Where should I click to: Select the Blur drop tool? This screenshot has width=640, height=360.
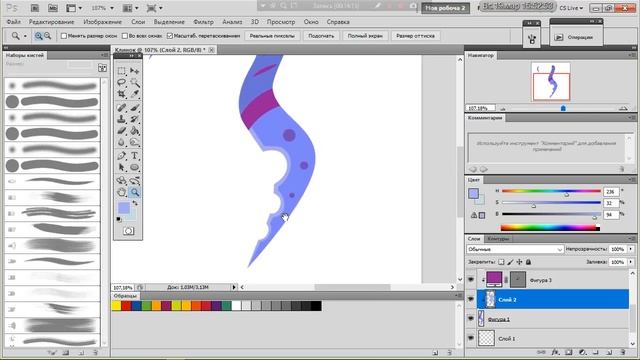(x=122, y=142)
